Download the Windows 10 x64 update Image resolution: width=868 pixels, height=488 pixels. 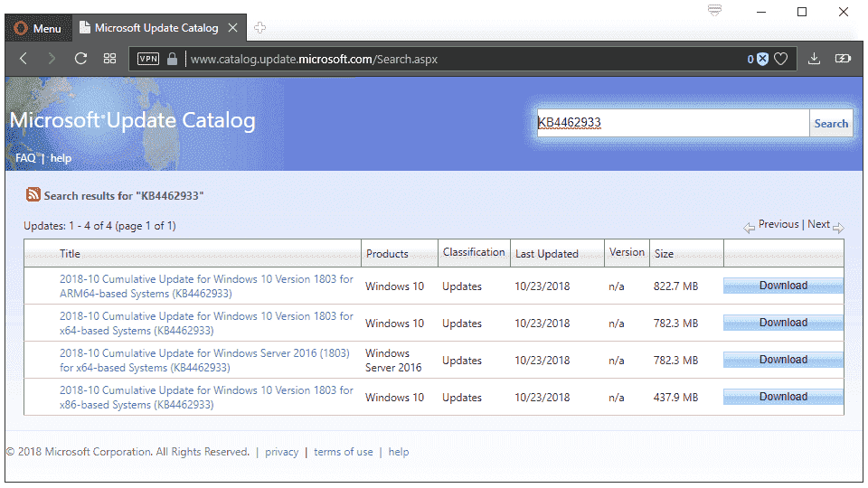pos(783,323)
